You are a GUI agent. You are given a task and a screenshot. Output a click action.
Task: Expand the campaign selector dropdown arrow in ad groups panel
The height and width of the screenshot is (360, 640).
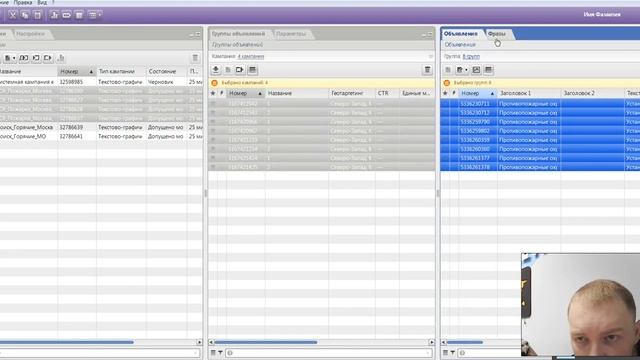[431, 56]
